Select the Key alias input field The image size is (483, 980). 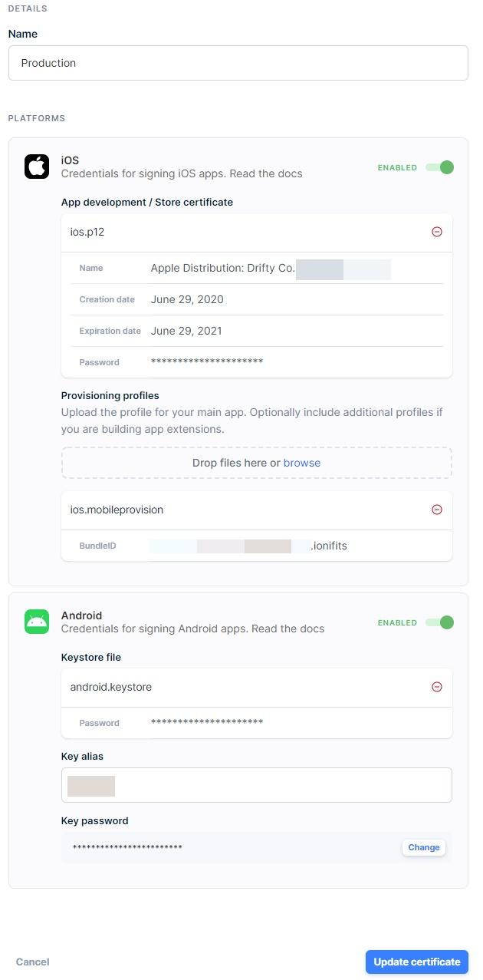coord(256,784)
